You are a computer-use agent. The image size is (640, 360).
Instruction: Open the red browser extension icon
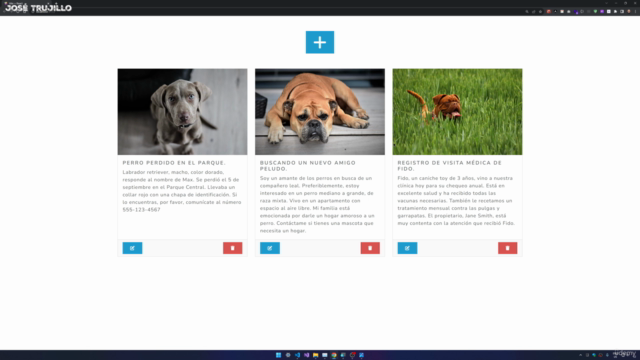(x=549, y=11)
